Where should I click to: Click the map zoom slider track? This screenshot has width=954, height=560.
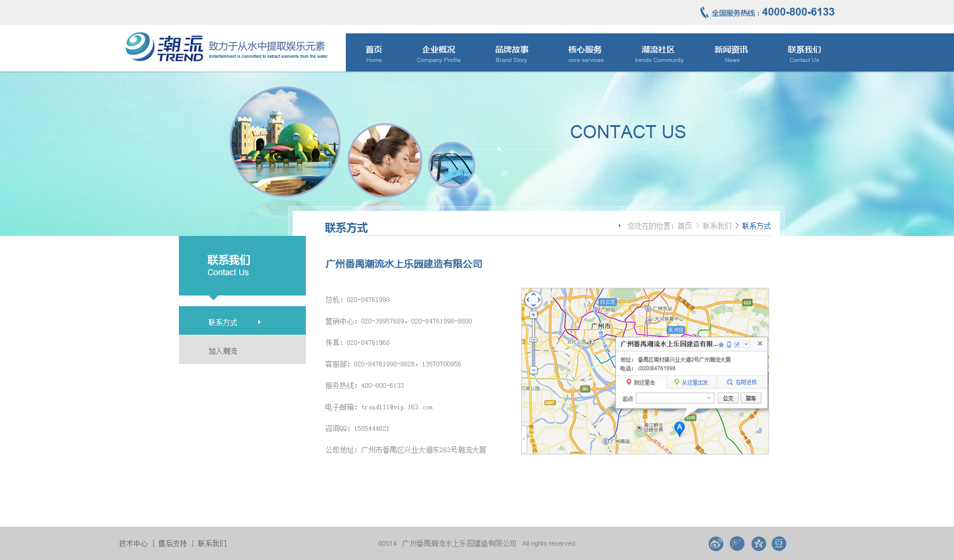point(533,343)
